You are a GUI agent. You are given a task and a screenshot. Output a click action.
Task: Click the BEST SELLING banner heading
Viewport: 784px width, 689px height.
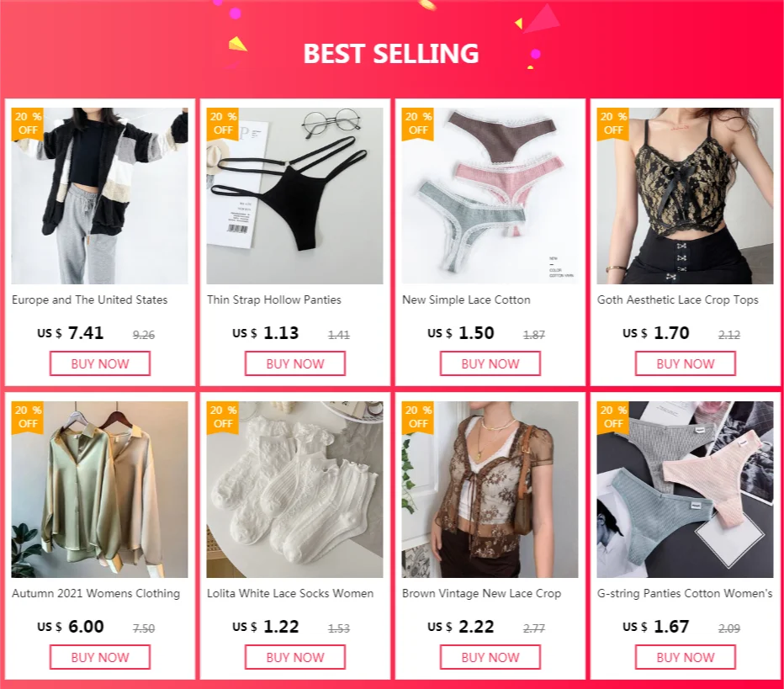(391, 54)
